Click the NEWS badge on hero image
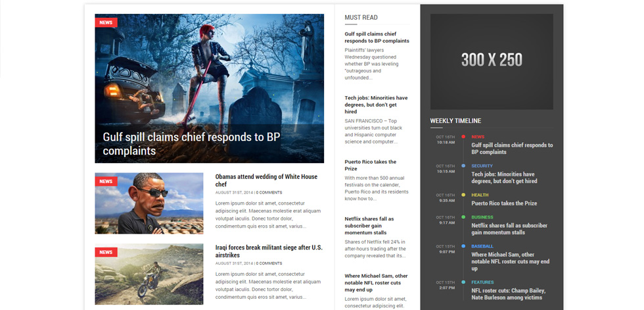Screen dimensions: 644x310 pyautogui.click(x=106, y=22)
